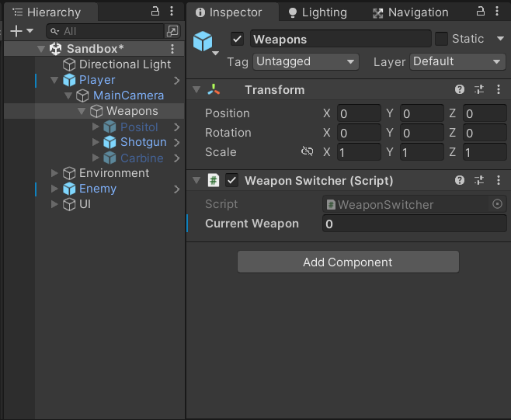The height and width of the screenshot is (420, 511).
Task: Disable the Weapon Switcher script checkbox
Action: pos(231,180)
